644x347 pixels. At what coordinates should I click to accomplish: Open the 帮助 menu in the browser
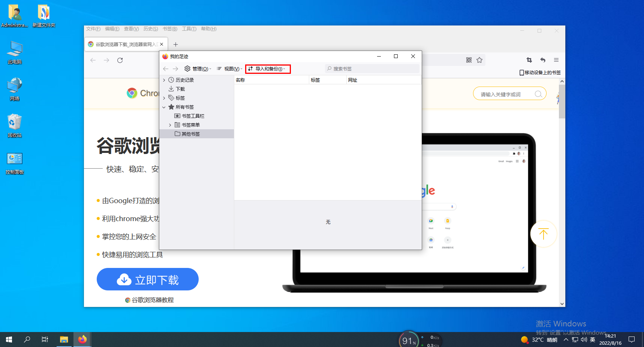[x=209, y=29]
